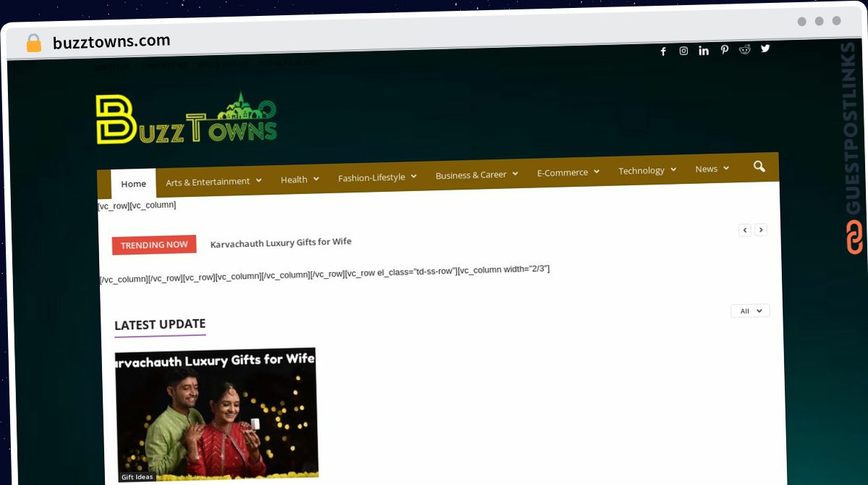868x485 pixels.
Task: Open the Instagram social link
Action: [x=684, y=51]
